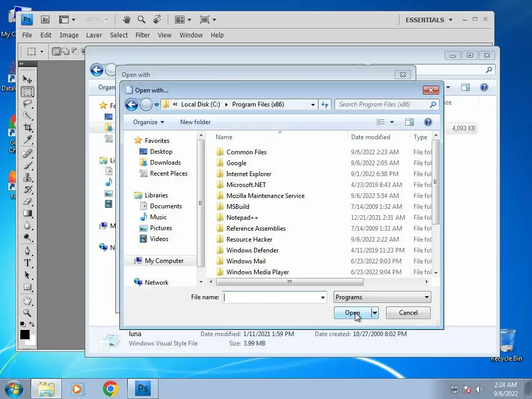532x399 pixels.
Task: Click the default colors icon in toolbox
Action: [x=23, y=324]
